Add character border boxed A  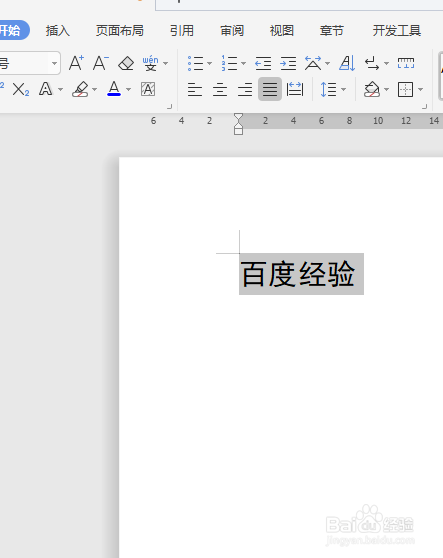coord(148,89)
